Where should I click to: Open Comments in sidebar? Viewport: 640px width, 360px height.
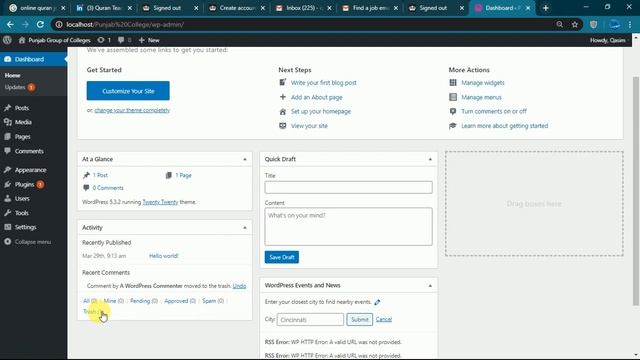click(x=33, y=151)
